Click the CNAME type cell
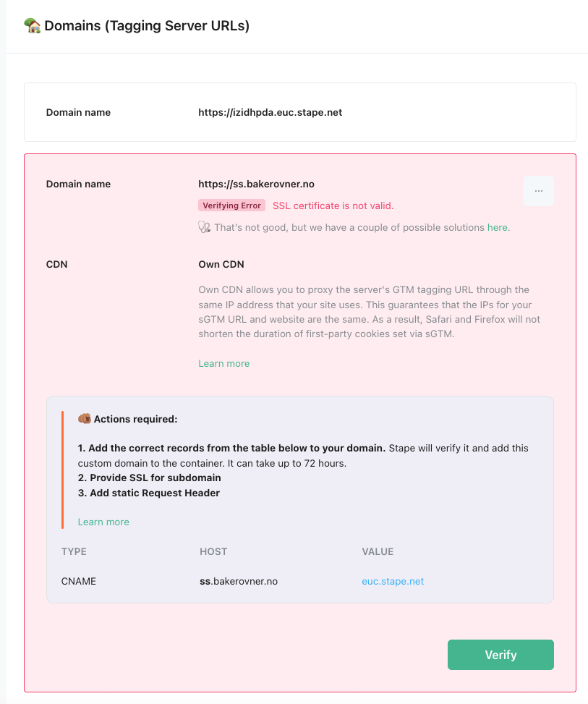Viewport: 588px width, 704px height. click(x=79, y=582)
